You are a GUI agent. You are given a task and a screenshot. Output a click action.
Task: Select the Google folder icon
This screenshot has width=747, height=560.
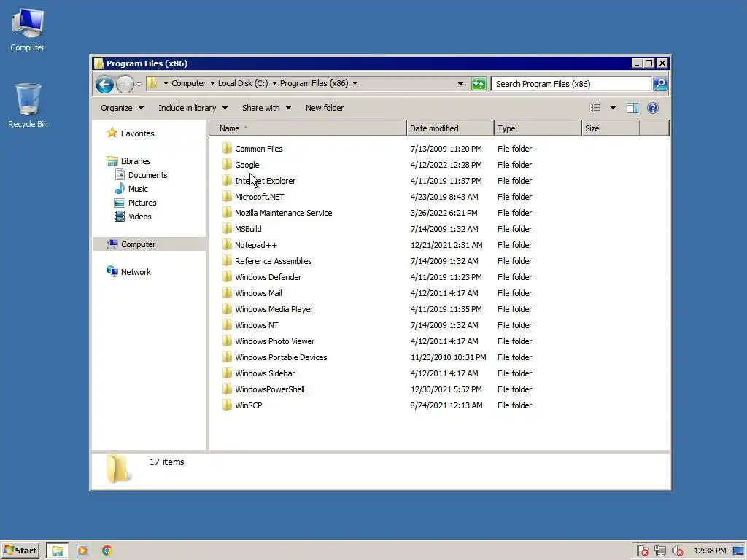point(227,164)
